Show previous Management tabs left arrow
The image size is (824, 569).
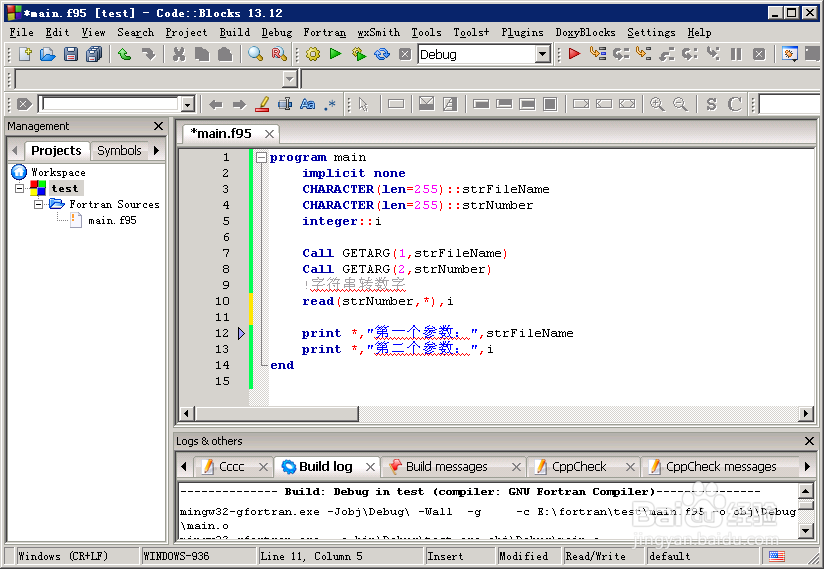click(x=15, y=150)
